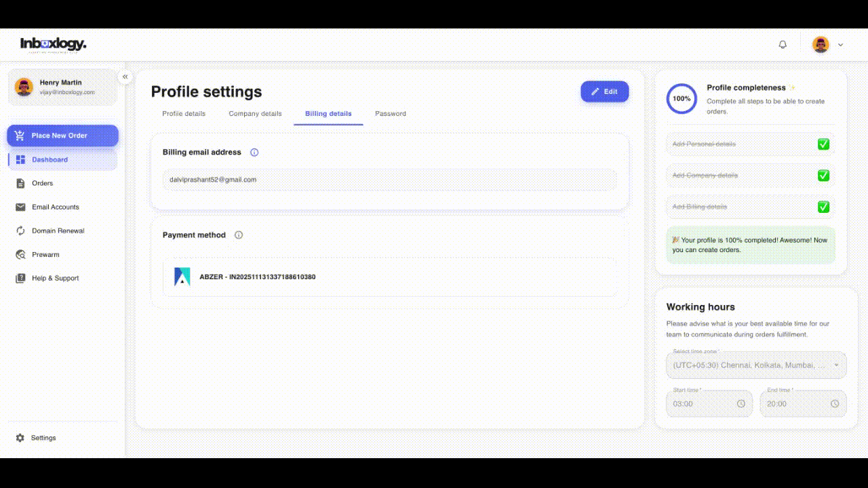This screenshot has height=488, width=868.
Task: Click the Edit button
Action: pos(605,91)
